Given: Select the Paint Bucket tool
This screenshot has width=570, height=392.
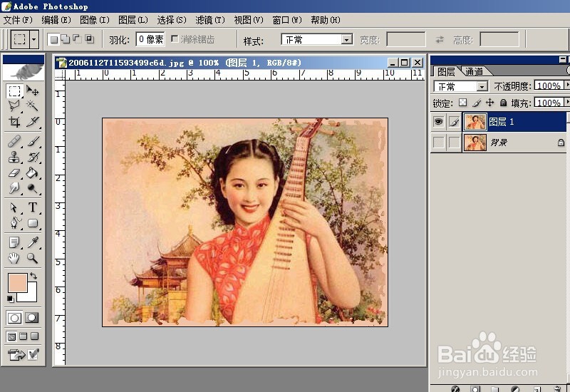Looking at the screenshot, I should pos(32,172).
